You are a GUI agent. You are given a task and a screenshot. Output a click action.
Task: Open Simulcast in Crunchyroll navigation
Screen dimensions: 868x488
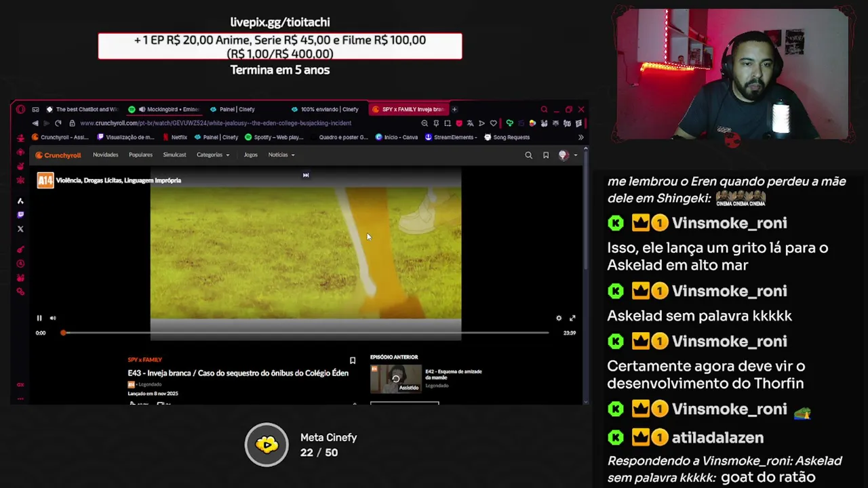pyautogui.click(x=174, y=155)
